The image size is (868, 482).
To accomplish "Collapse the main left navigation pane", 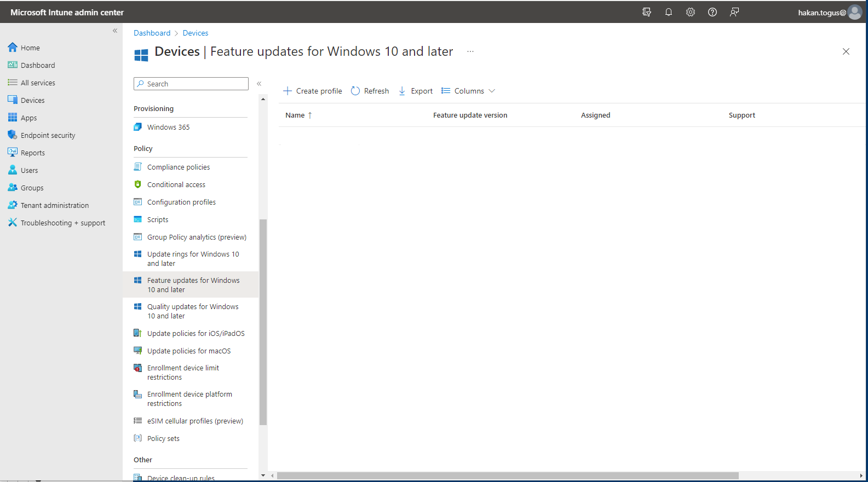I will (115, 31).
